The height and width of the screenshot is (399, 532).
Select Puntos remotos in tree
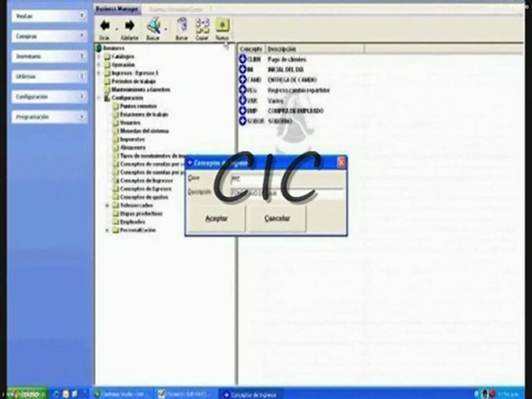click(x=139, y=106)
